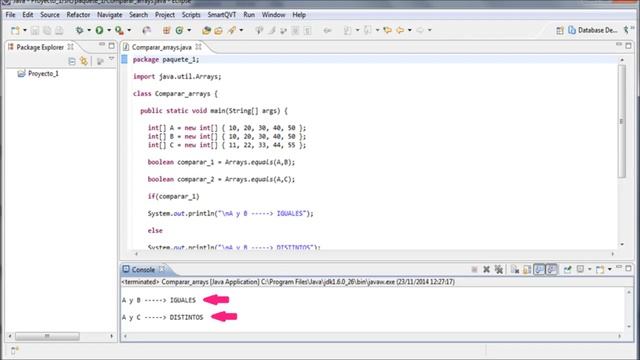Click the Search flashlight toolbar icon
Viewport: 640px width, 360px height.
(232, 30)
